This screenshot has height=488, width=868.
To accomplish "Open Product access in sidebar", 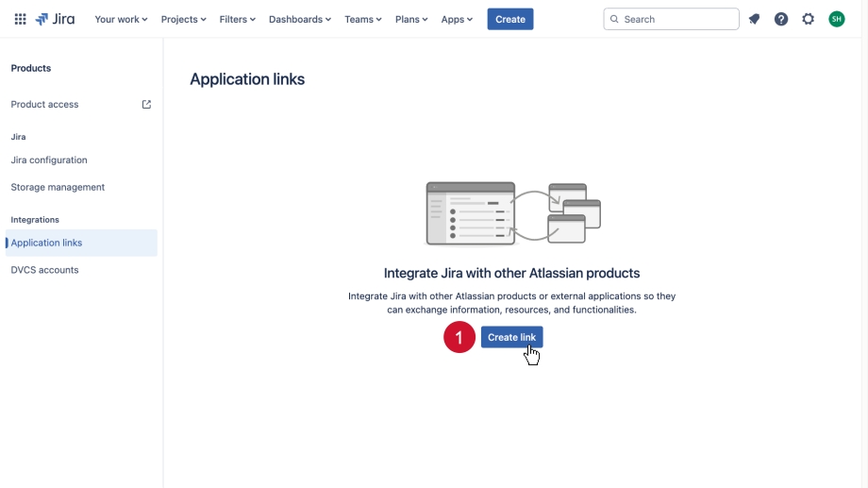I will click(x=81, y=104).
